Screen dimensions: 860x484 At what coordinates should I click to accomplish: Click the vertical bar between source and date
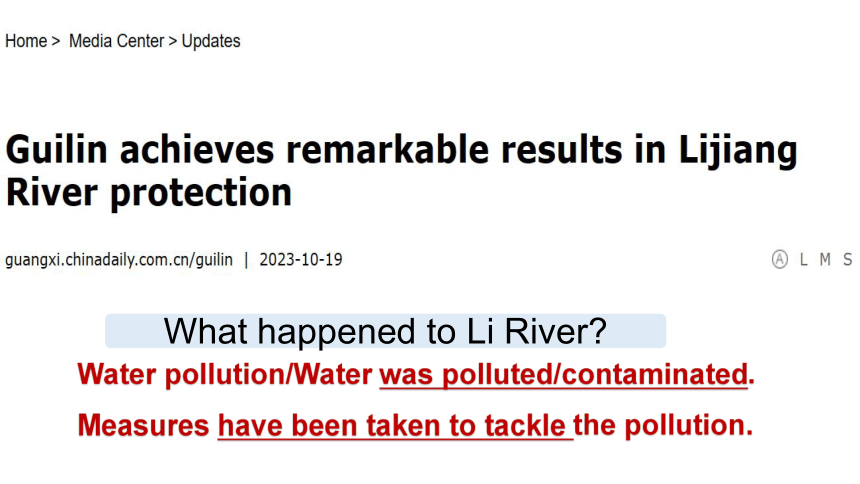[x=246, y=260]
